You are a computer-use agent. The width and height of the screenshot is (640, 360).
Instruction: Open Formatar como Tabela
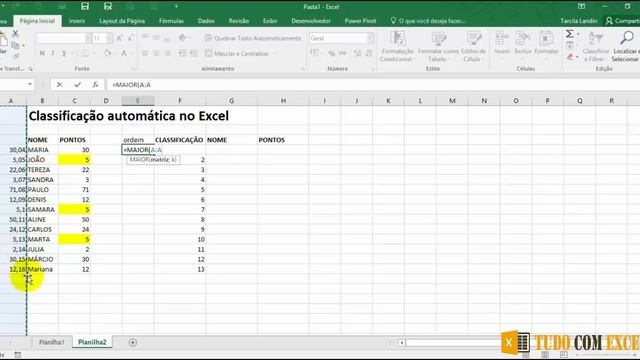pyautogui.click(x=438, y=47)
